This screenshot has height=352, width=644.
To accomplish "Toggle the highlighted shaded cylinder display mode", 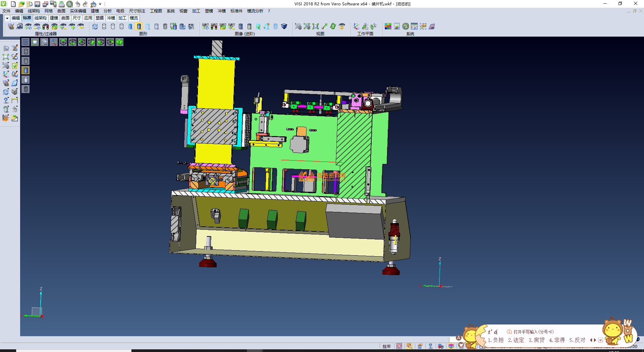I will tap(139, 26).
